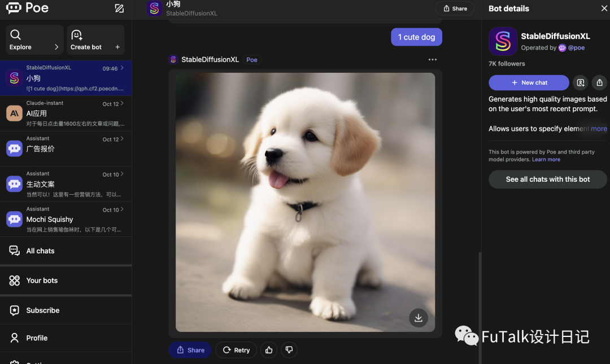Screen dimensions: 610x364
Task: Click chevron on the 生动文案 chat row
Action: [x=122, y=174]
